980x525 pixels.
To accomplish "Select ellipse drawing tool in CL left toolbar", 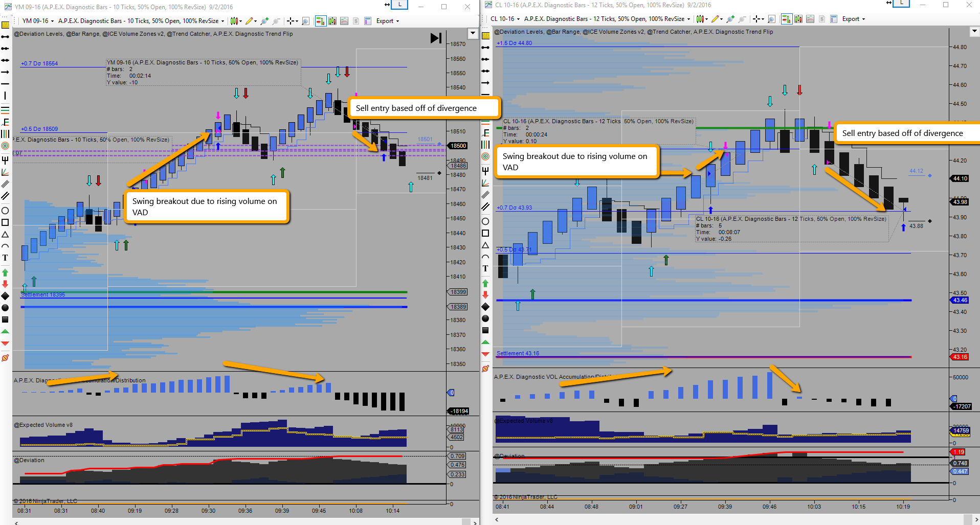I will 485,221.
